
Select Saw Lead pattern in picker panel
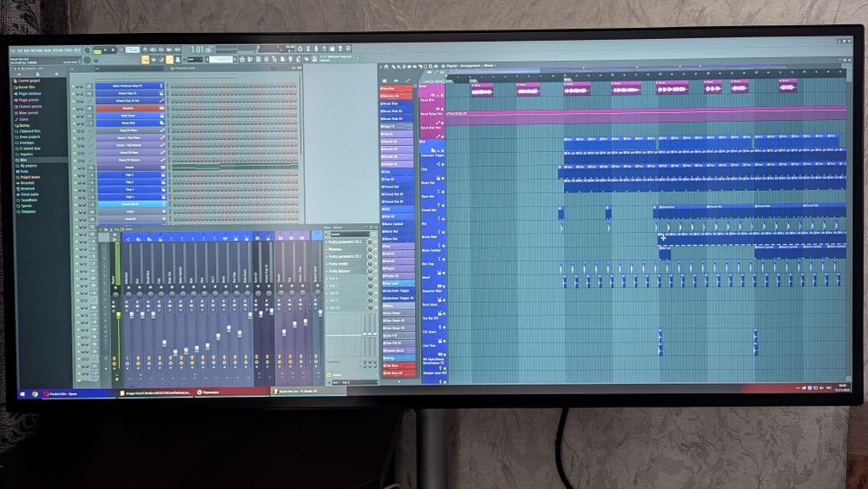click(398, 283)
